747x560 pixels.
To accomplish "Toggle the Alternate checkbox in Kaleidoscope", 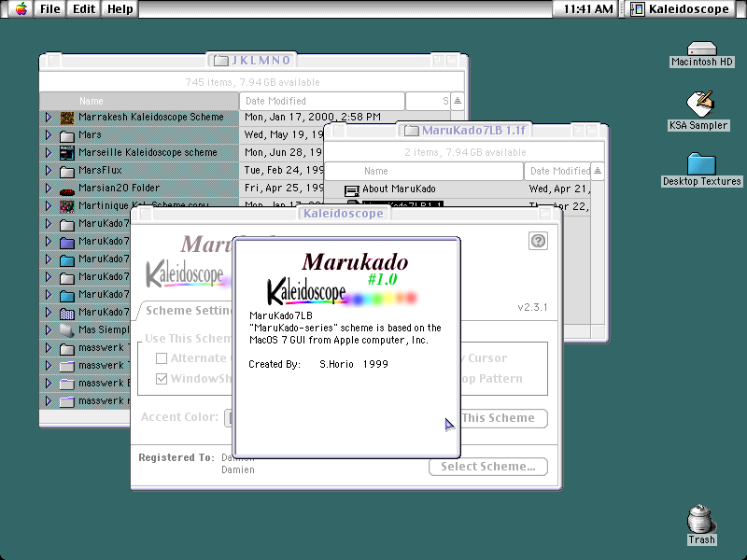I will 162,358.
